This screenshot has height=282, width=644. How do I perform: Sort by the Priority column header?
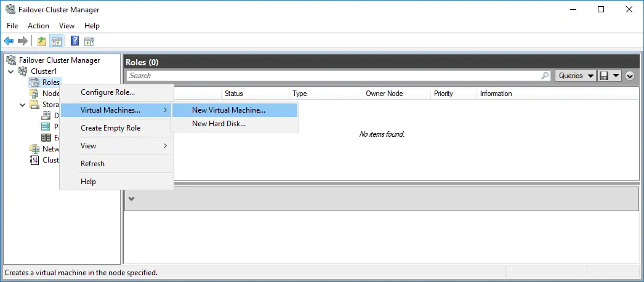453,94
